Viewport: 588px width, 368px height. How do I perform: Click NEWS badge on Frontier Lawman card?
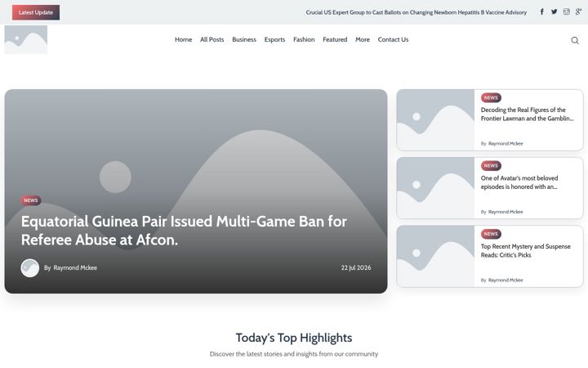point(492,97)
